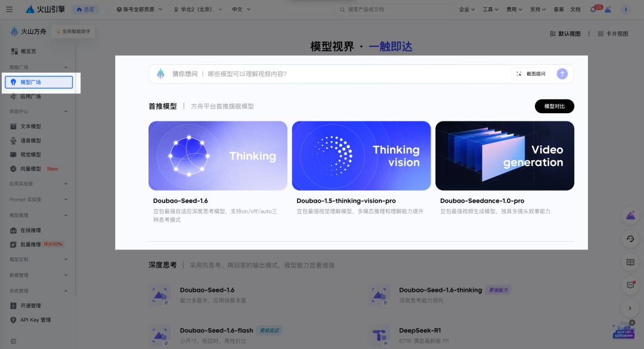Click the DeepSeek-R1 model icon
The width and height of the screenshot is (644, 349).
[x=379, y=335]
